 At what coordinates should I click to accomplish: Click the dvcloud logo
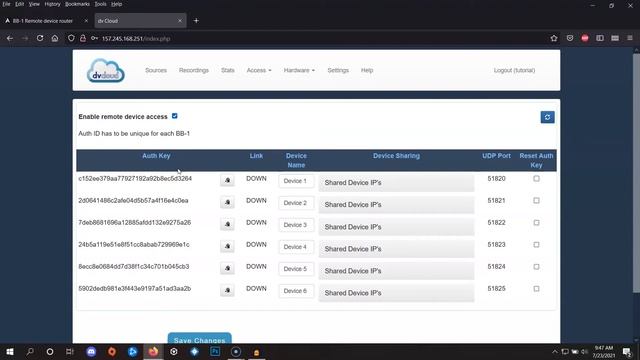[106, 71]
